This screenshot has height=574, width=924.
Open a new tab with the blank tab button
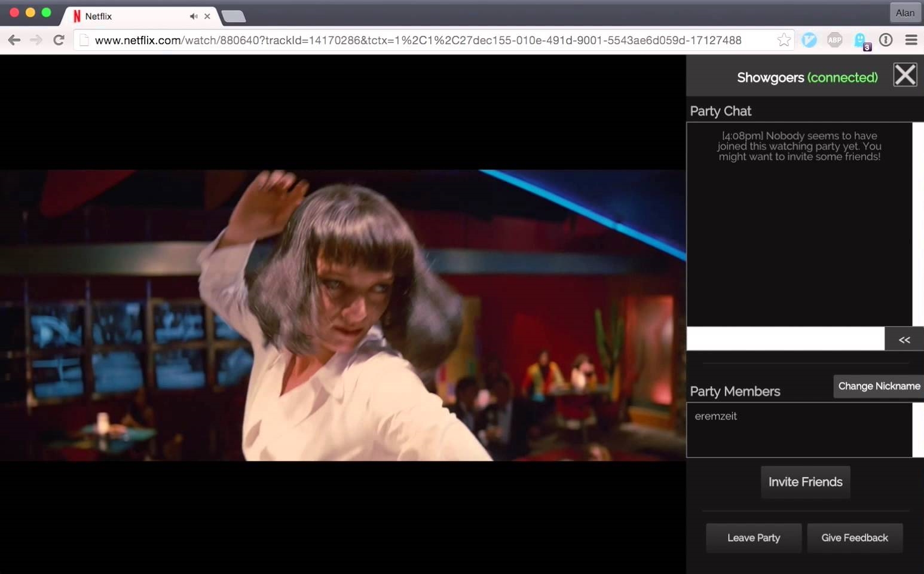coord(234,16)
